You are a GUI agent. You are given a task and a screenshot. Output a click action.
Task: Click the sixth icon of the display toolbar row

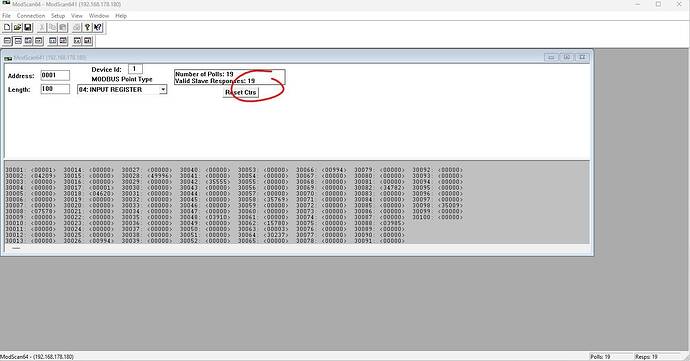point(63,41)
